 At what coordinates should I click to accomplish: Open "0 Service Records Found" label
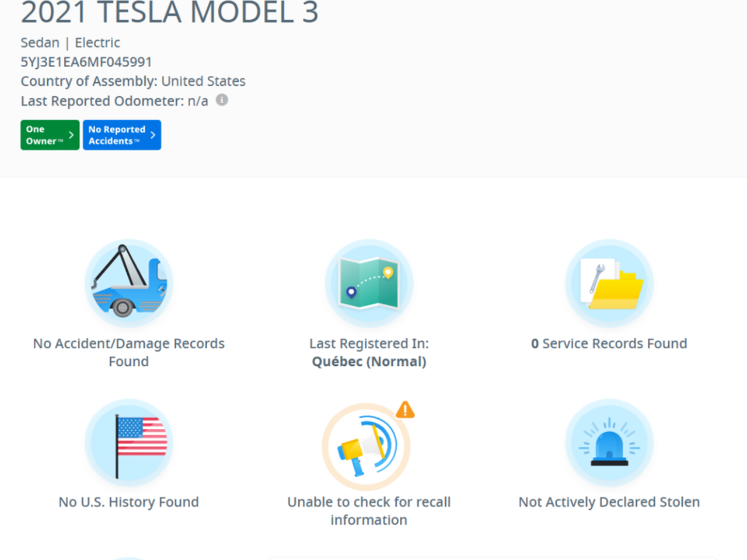point(609,344)
